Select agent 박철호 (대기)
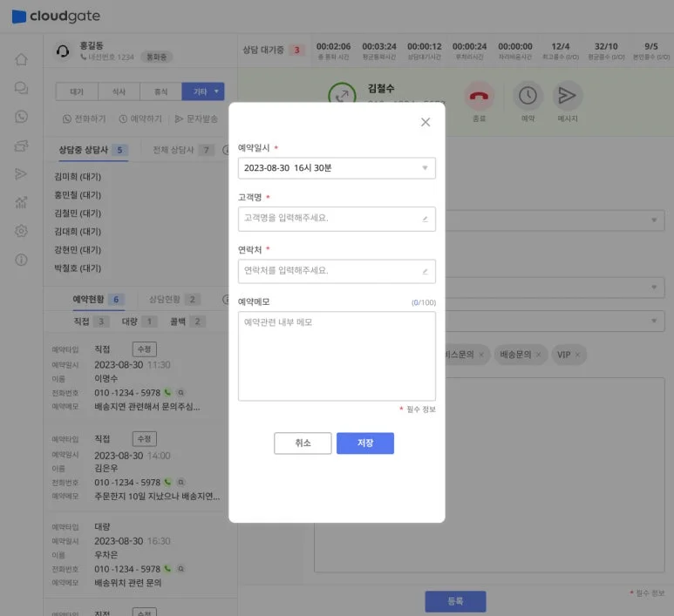The height and width of the screenshot is (616, 674). [x=78, y=268]
